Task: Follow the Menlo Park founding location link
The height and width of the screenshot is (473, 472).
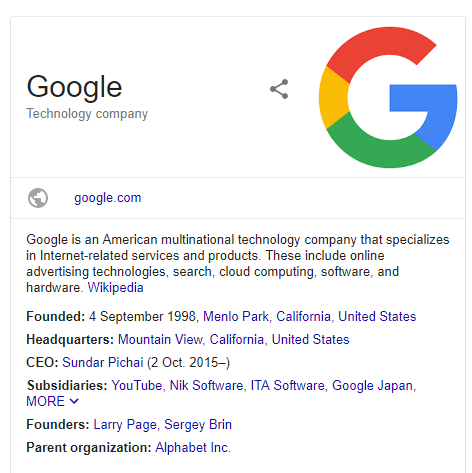Action: pyautogui.click(x=236, y=316)
